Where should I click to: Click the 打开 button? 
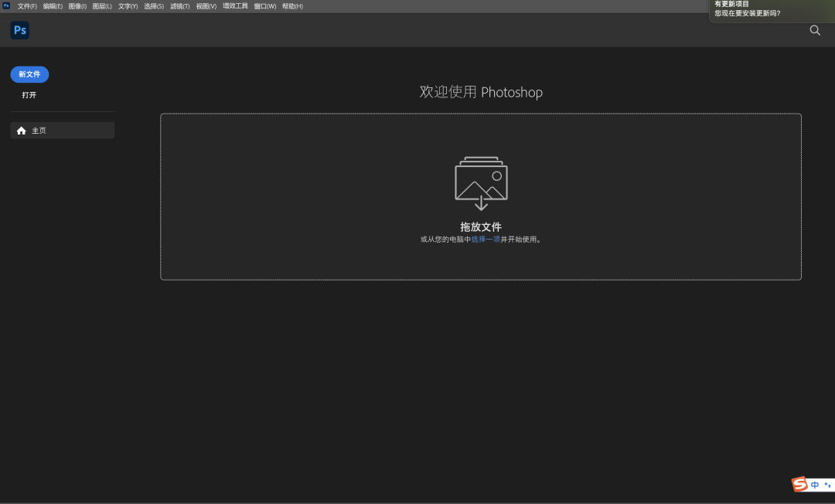coord(29,95)
